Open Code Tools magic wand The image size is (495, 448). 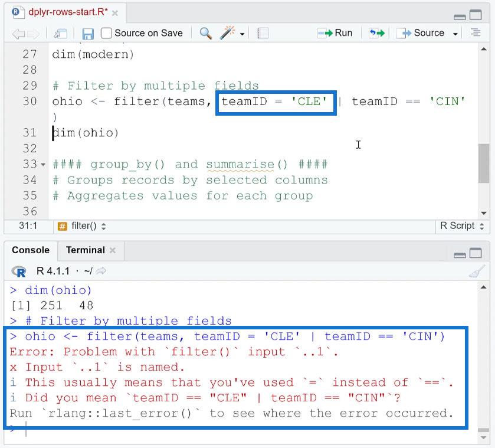[x=227, y=32]
